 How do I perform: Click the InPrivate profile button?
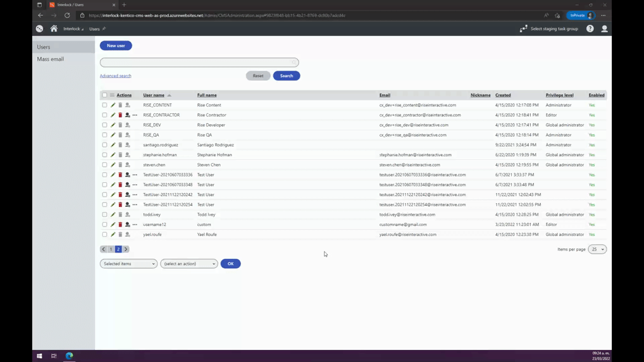(581, 15)
